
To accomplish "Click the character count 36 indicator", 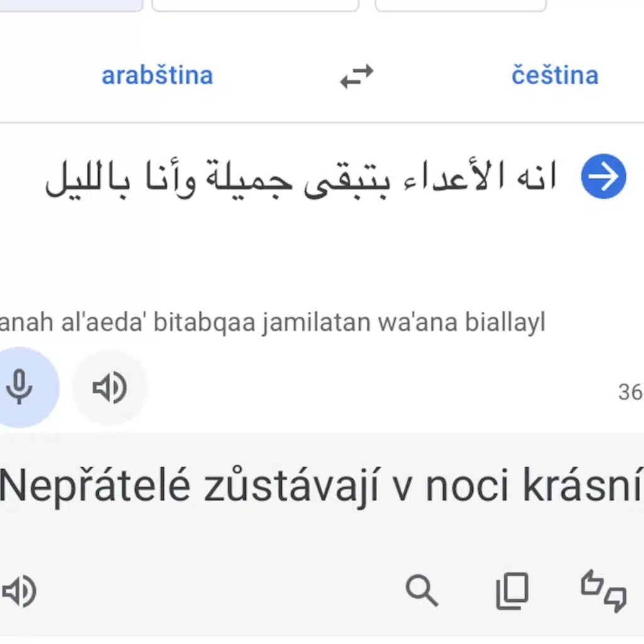I will click(630, 392).
